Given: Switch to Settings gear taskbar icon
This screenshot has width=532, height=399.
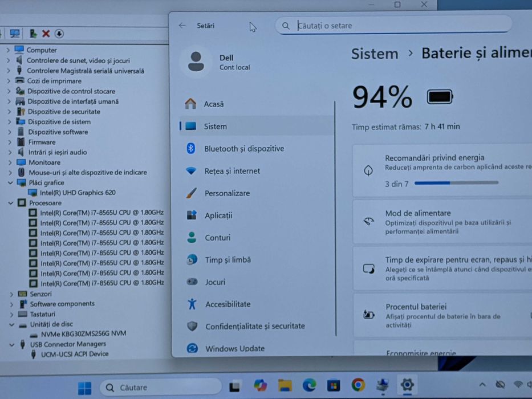Looking at the screenshot, I should pos(407,385).
